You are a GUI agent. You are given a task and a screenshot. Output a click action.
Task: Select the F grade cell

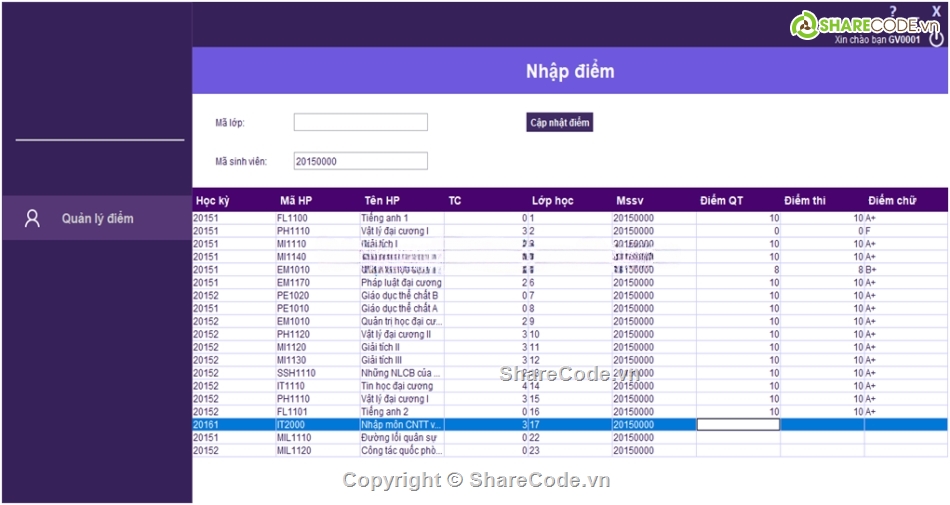point(906,231)
